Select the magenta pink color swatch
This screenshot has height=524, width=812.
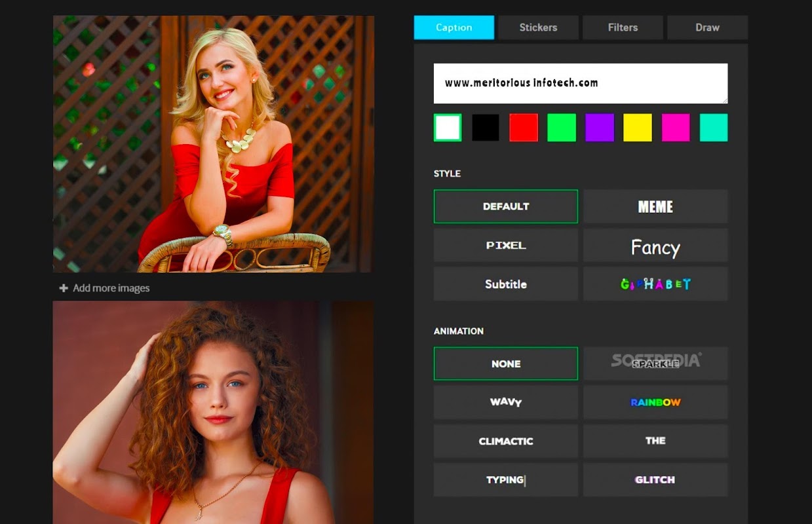click(x=676, y=128)
